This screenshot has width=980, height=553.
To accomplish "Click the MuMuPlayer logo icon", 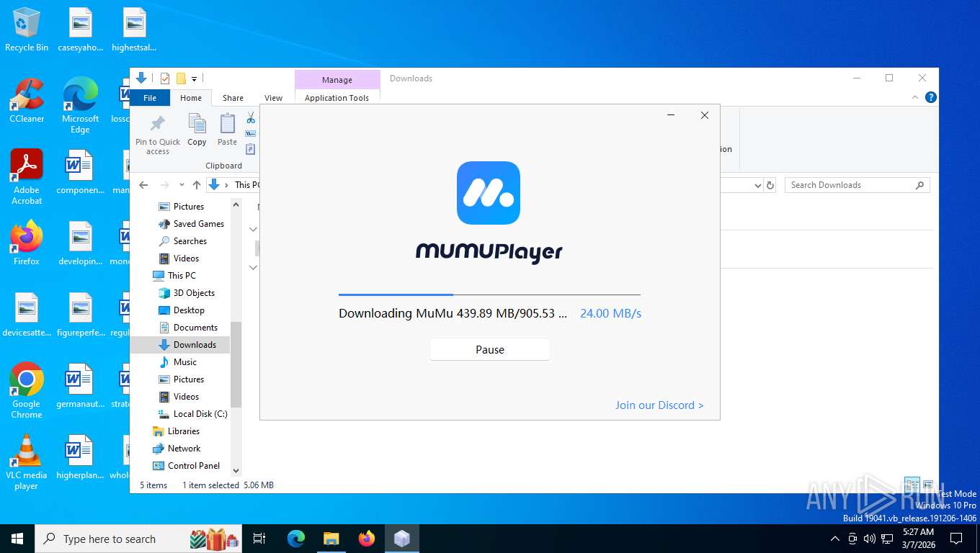I will [x=489, y=193].
